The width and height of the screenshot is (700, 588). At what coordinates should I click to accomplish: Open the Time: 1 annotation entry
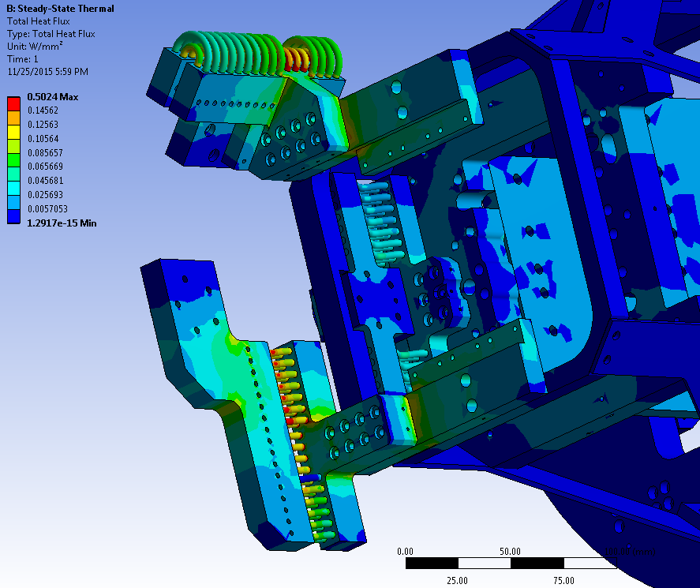click(23, 58)
